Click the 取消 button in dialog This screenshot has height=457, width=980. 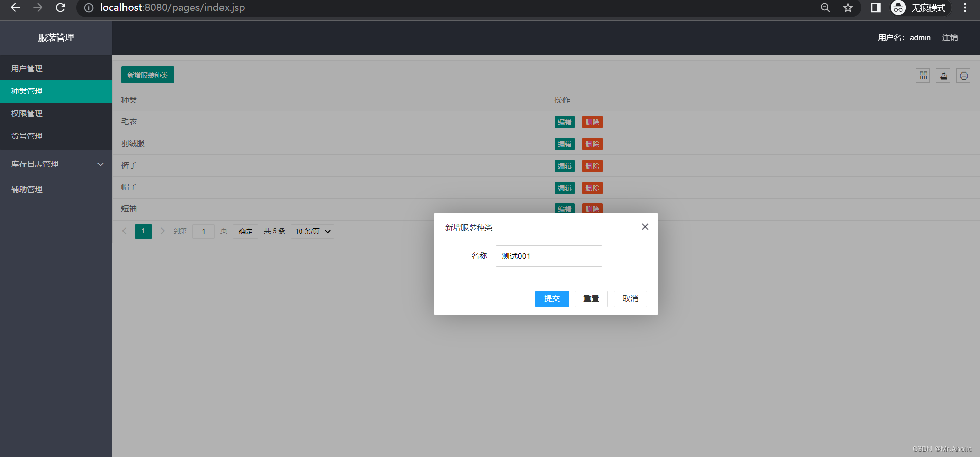click(x=630, y=299)
